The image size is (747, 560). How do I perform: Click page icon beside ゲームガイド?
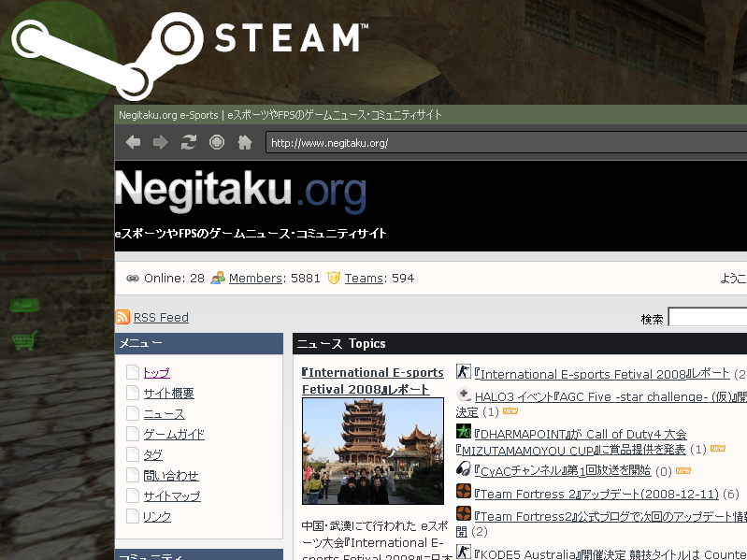(133, 434)
